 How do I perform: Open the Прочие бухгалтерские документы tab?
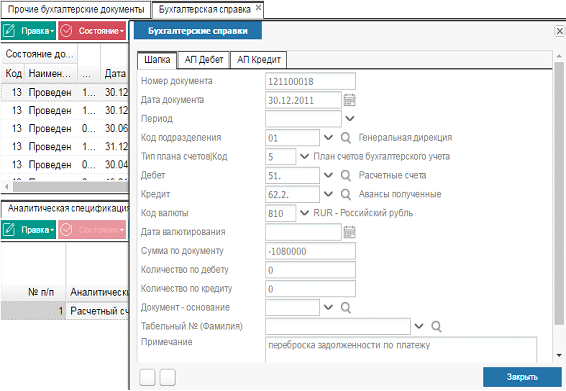(76, 10)
